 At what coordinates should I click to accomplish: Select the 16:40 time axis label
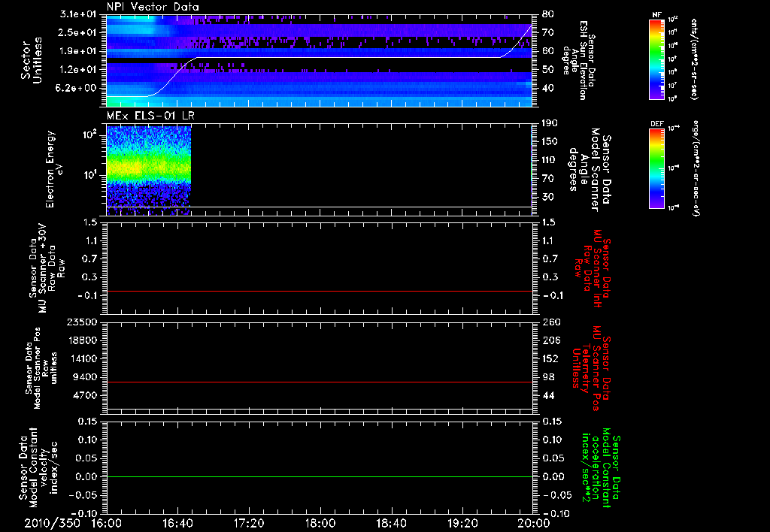point(177,523)
